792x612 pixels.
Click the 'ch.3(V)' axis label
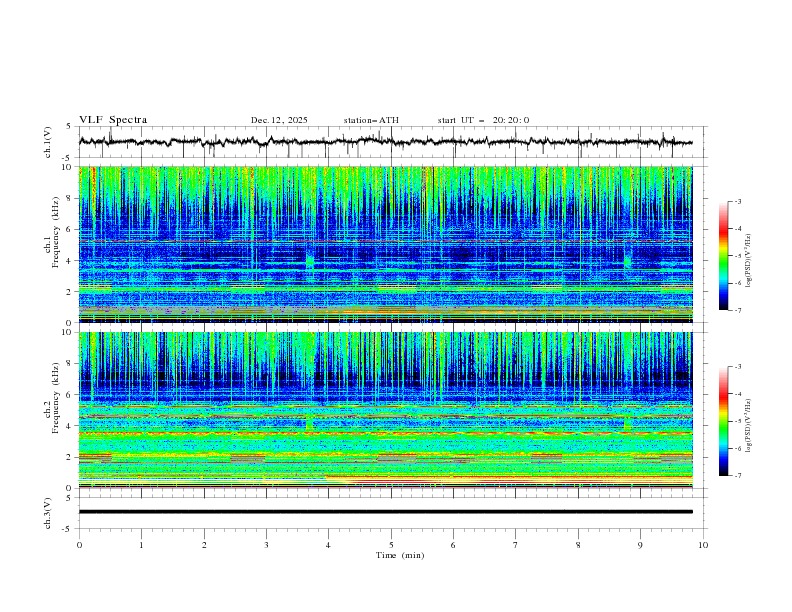tap(47, 513)
